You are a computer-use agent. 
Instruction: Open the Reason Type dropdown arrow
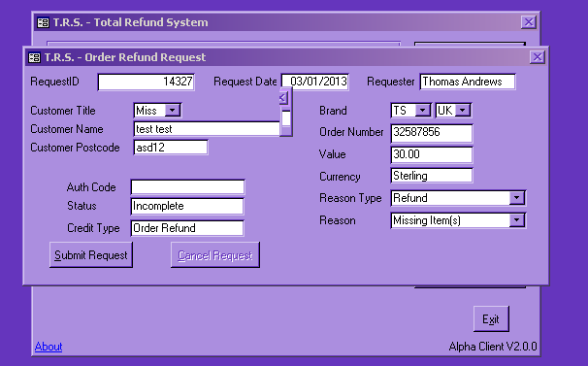click(x=517, y=198)
